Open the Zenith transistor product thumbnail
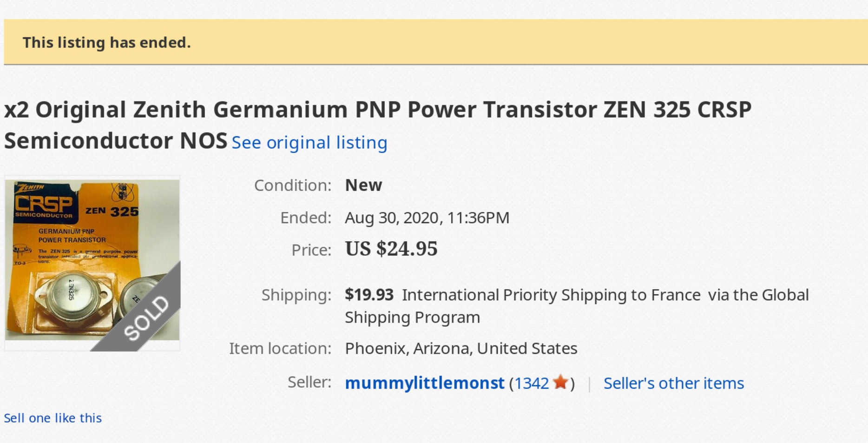Viewport: 868px width, 443px height. (x=92, y=263)
